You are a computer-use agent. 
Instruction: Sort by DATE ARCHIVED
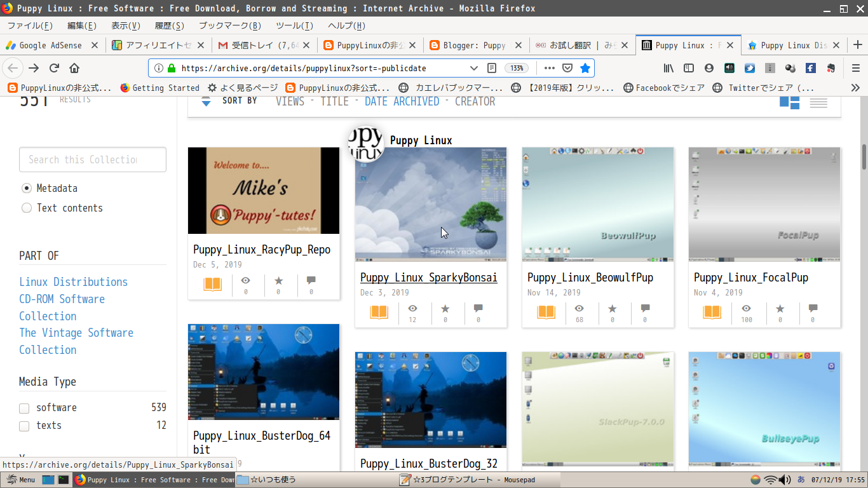pyautogui.click(x=402, y=101)
